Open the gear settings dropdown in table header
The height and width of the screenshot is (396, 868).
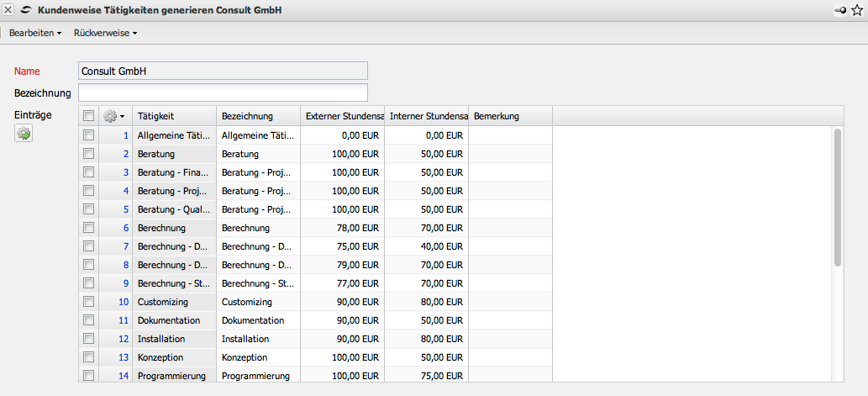click(113, 116)
